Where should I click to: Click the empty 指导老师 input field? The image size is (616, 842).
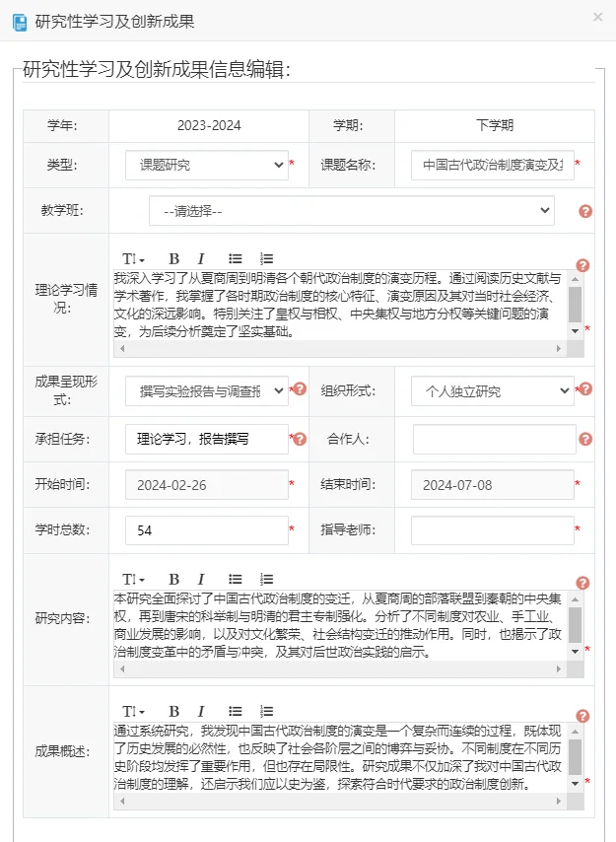coord(493,530)
